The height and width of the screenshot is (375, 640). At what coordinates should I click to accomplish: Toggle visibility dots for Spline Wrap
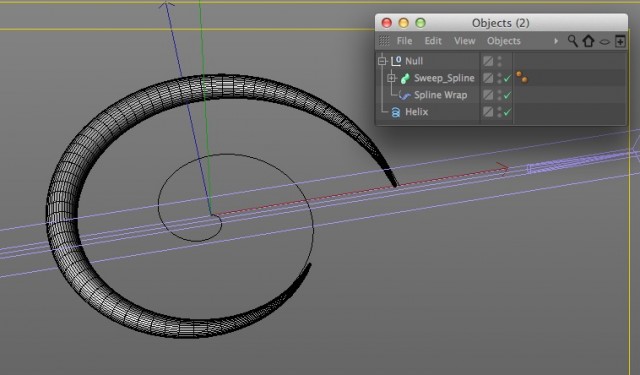click(x=500, y=95)
